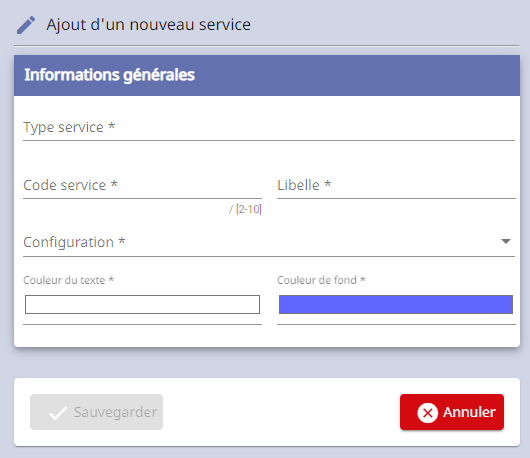Click the Libelle text field
530x458 pixels.
pyautogui.click(x=396, y=186)
